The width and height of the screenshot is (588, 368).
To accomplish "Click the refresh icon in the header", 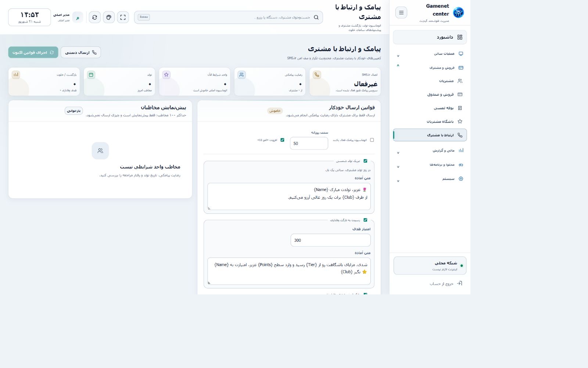I will pos(95,17).
